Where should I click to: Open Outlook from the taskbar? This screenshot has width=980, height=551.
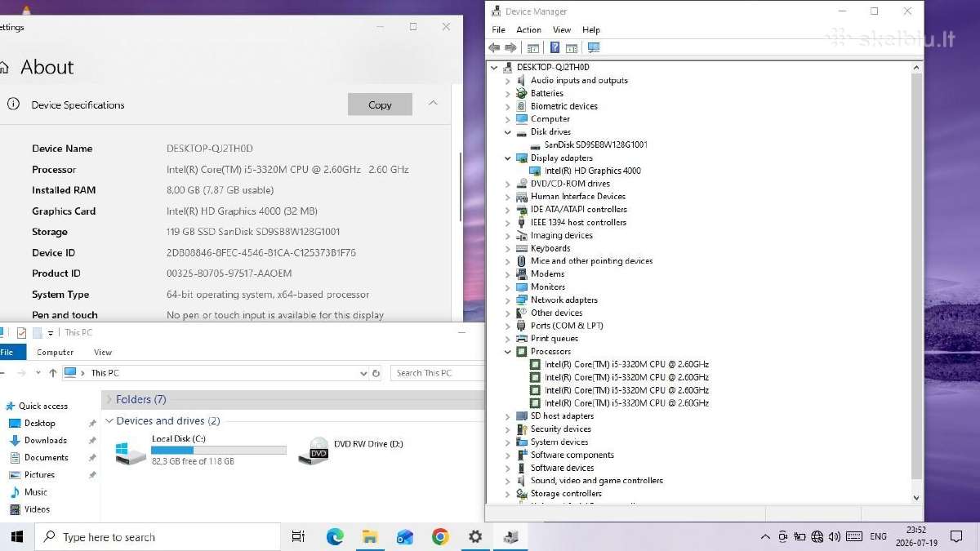tap(405, 536)
